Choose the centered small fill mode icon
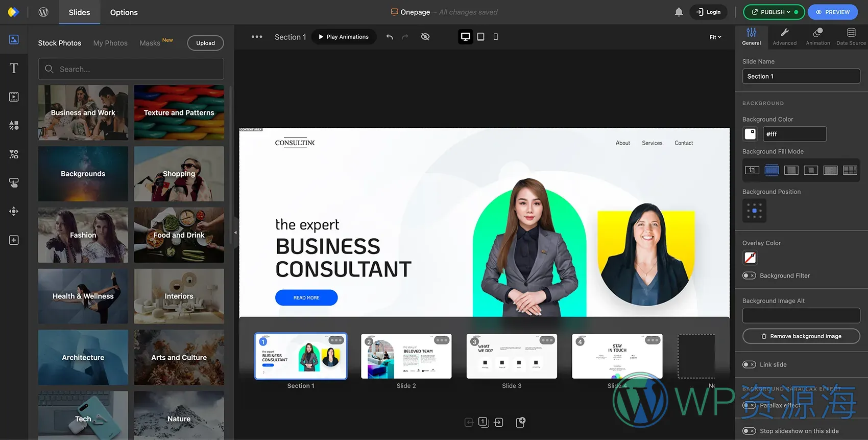Screen dimensions: 868x440 coord(811,170)
